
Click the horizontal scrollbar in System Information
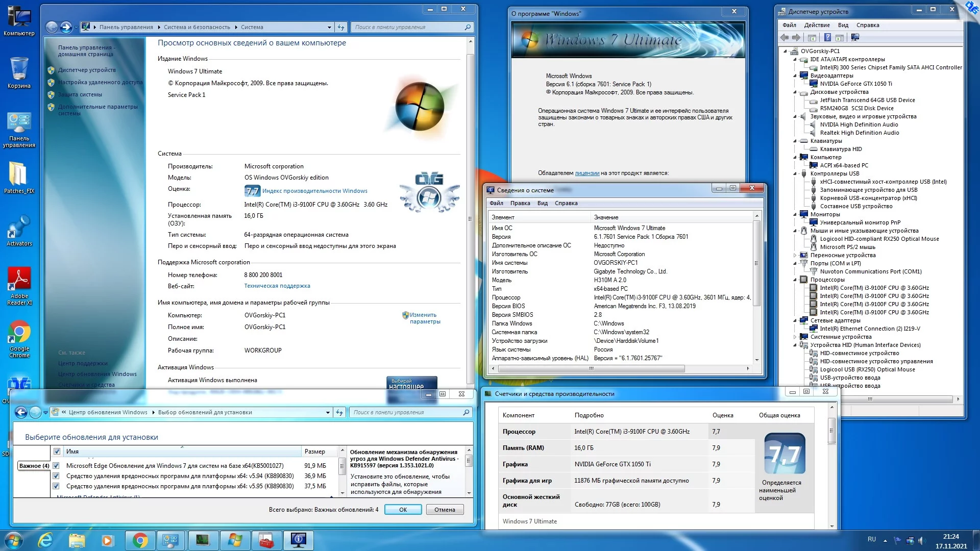[x=591, y=368]
